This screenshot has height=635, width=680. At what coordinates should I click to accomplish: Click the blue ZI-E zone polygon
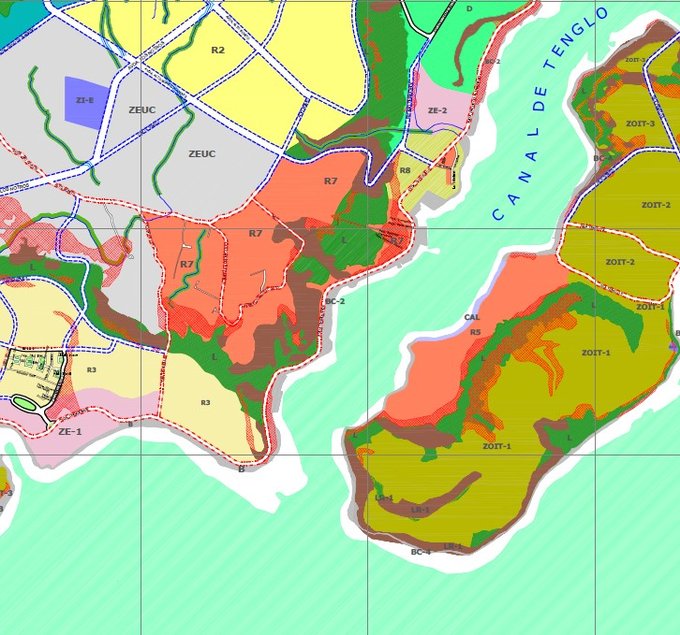click(x=86, y=99)
